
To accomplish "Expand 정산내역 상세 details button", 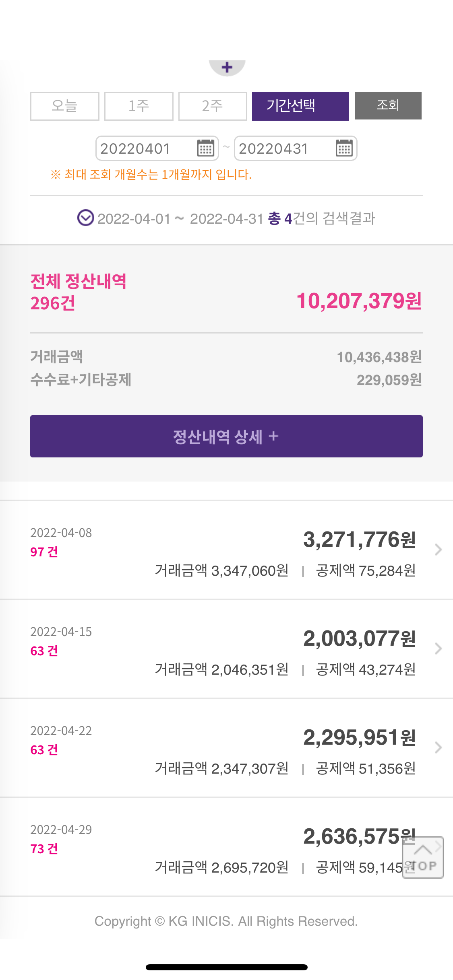I will pyautogui.click(x=226, y=436).
